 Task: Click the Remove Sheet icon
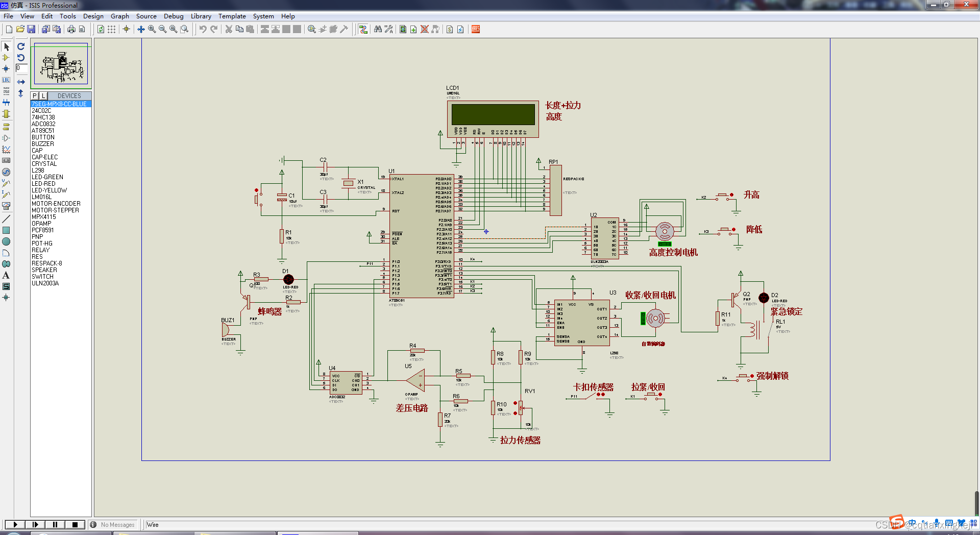point(424,29)
